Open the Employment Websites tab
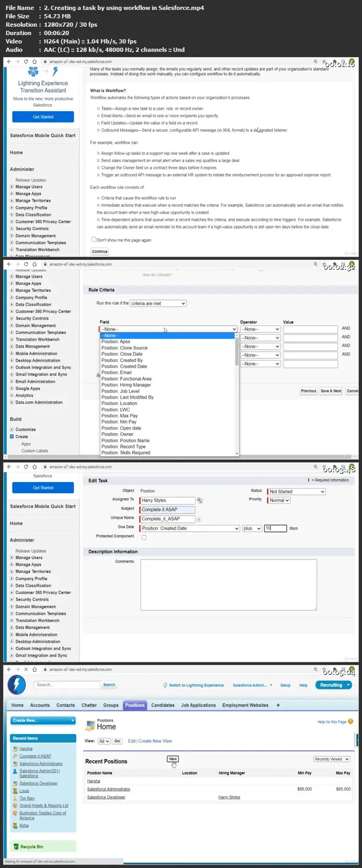The width and height of the screenshot is (362, 868). [245, 705]
